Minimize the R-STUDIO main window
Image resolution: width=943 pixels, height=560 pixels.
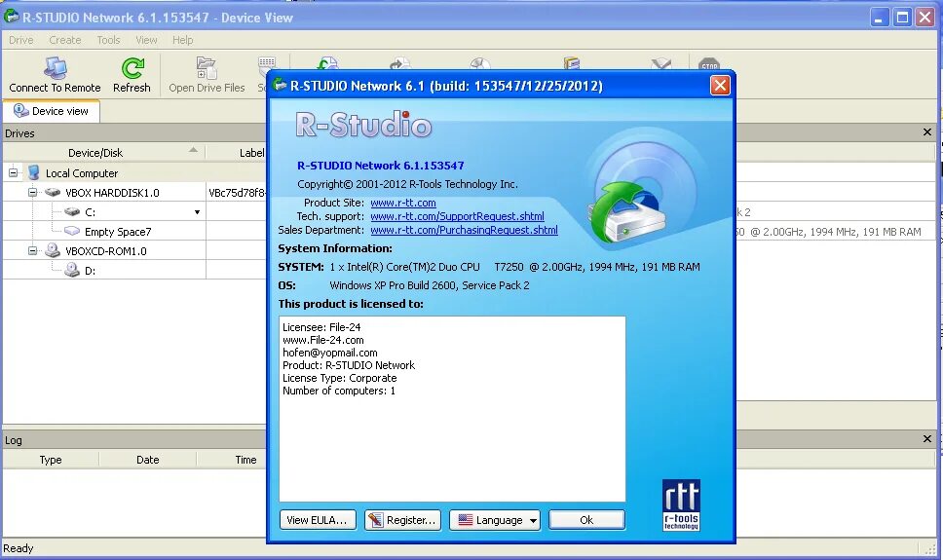880,18
